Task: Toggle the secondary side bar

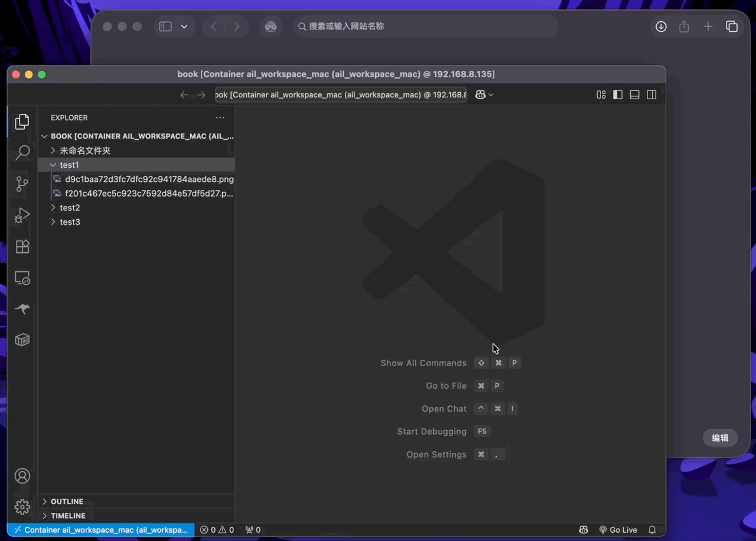Action: 651,94
